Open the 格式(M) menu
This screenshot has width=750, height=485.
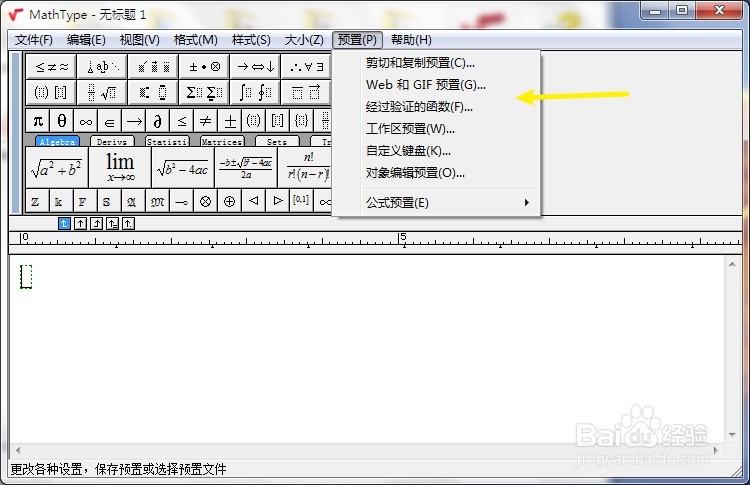196,40
